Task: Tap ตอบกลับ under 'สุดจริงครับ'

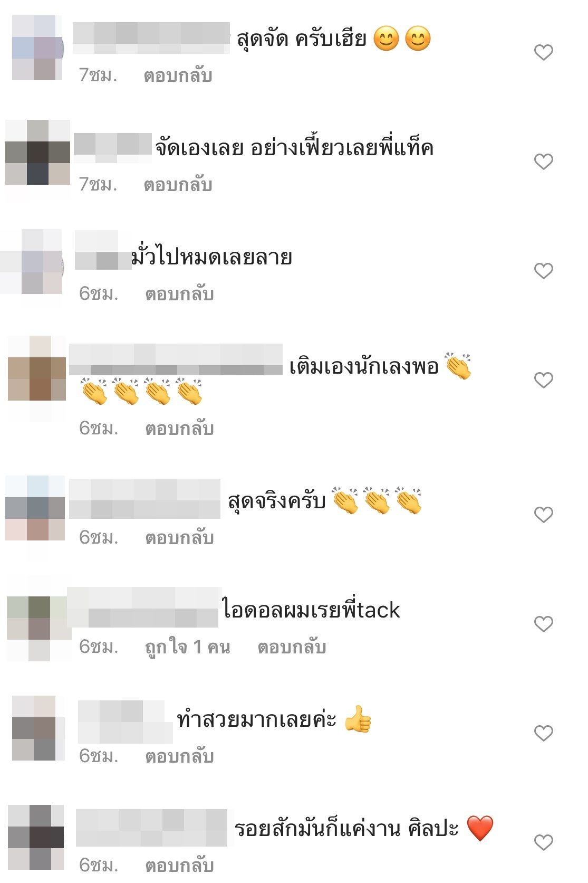Action: 179,538
